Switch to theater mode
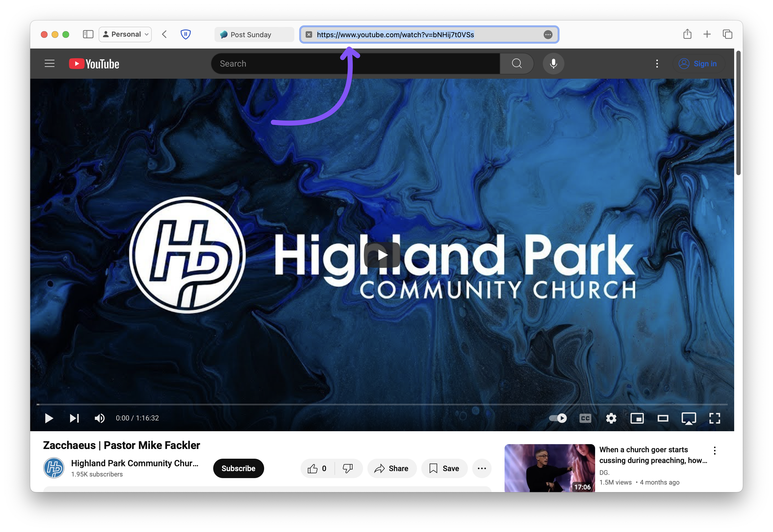 [663, 418]
